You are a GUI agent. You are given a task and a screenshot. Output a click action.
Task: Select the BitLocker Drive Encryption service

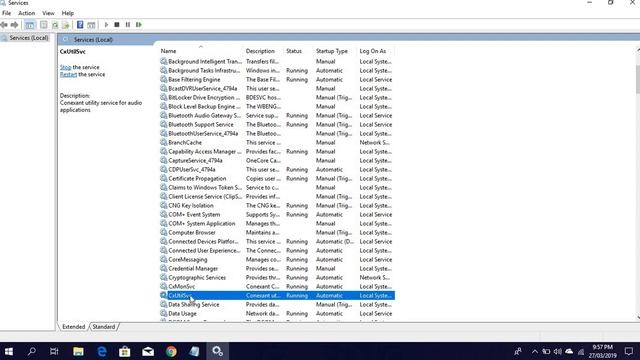pyautogui.click(x=276, y=98)
